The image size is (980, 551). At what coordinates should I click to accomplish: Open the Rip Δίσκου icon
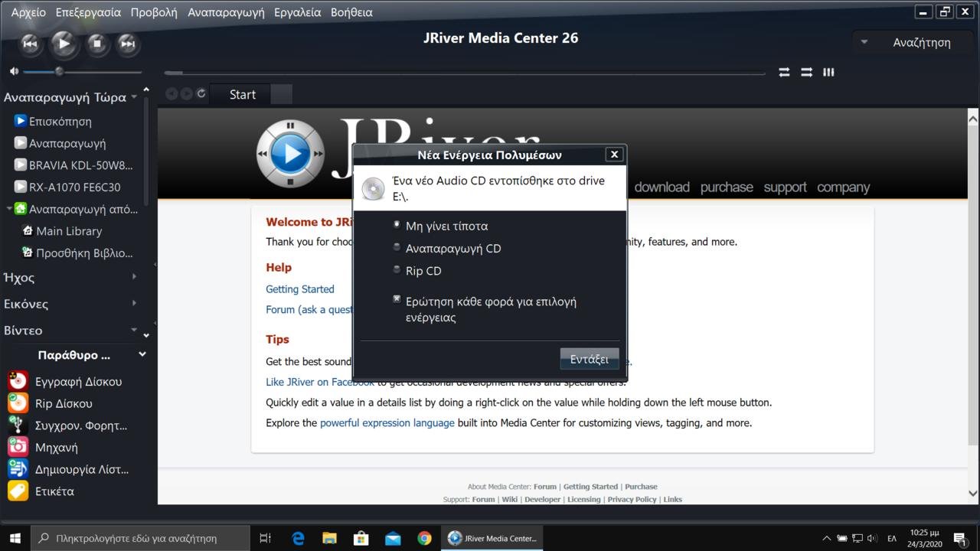(x=18, y=403)
